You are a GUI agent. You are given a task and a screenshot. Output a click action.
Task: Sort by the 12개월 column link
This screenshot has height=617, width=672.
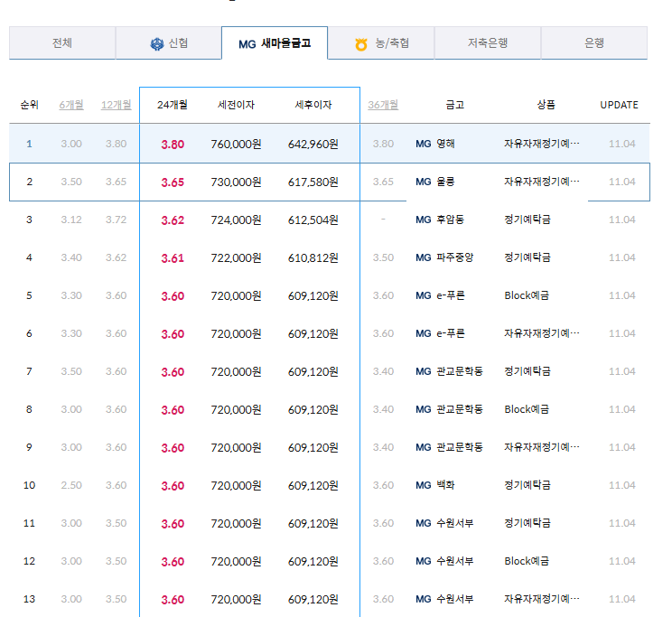pyautogui.click(x=117, y=105)
